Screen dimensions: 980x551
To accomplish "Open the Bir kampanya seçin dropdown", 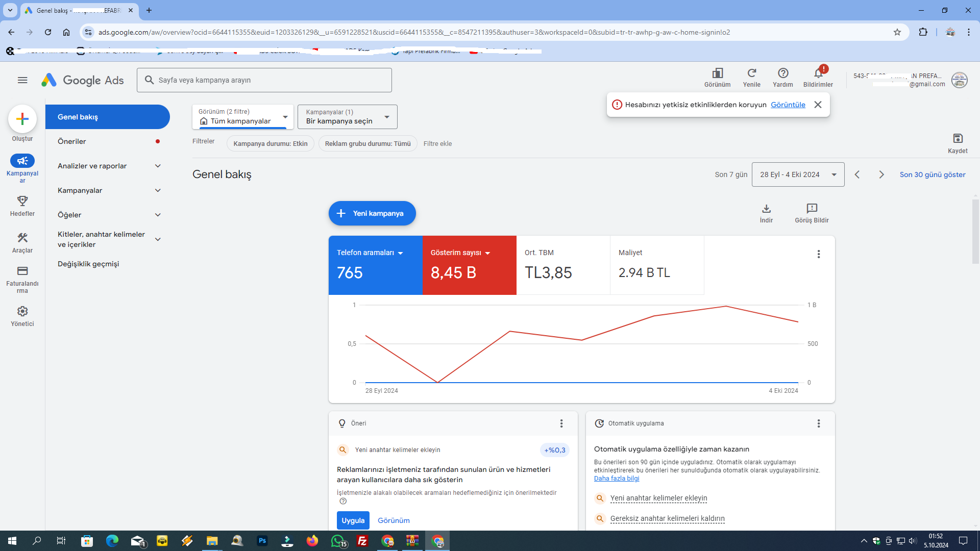I will [347, 117].
